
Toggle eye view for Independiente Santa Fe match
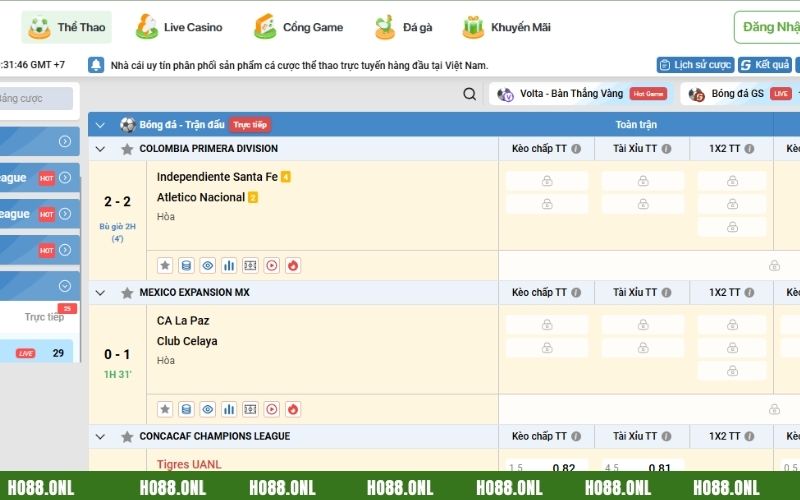pyautogui.click(x=208, y=265)
